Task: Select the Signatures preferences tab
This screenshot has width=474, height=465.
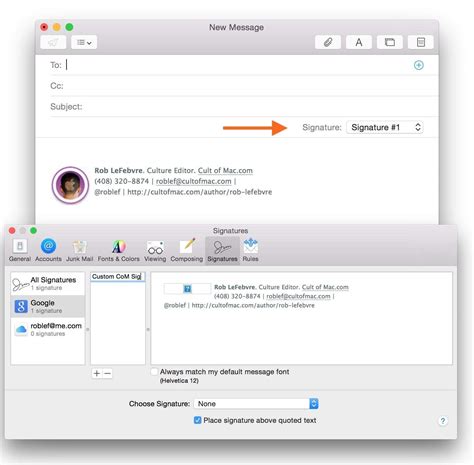Action: coord(222,251)
